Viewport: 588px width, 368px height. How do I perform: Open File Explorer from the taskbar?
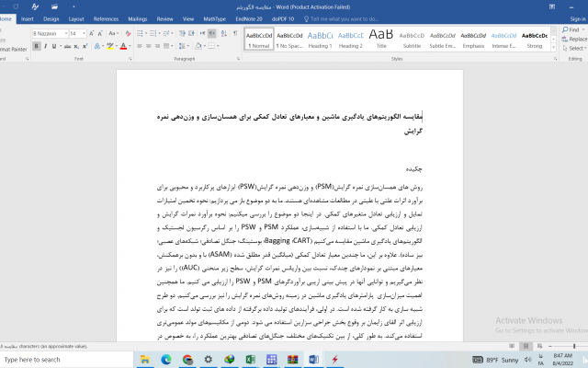coord(145,360)
